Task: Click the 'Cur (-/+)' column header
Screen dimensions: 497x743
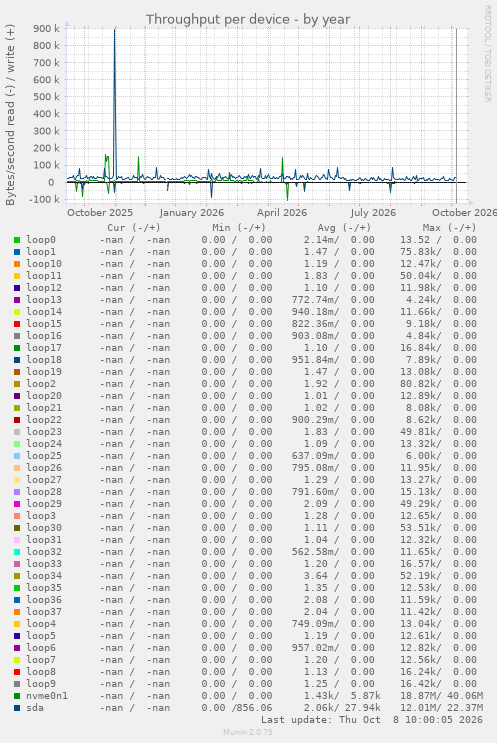Action: (134, 228)
